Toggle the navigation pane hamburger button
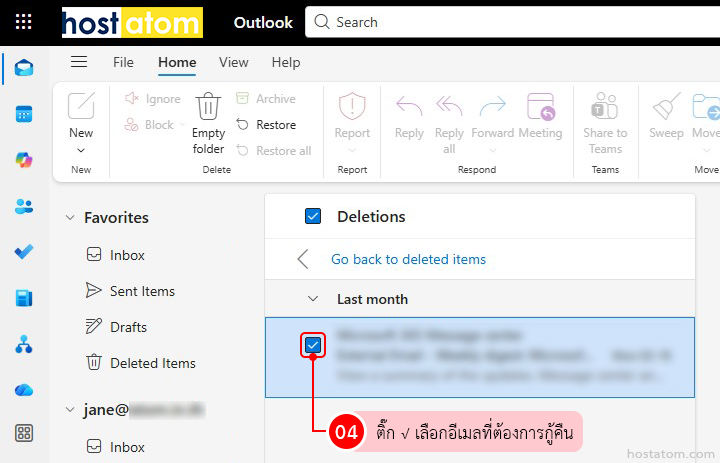Screen dimensions: 720x463 [79, 62]
